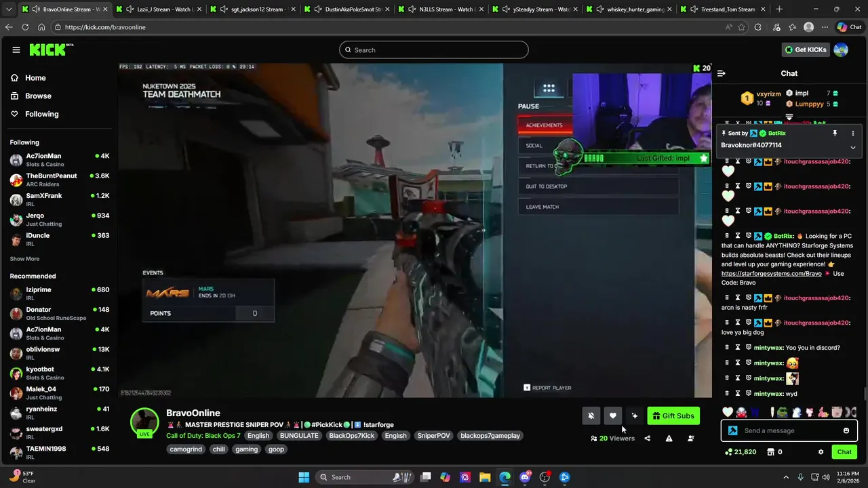Click the pin icon on pinned message

(835, 134)
